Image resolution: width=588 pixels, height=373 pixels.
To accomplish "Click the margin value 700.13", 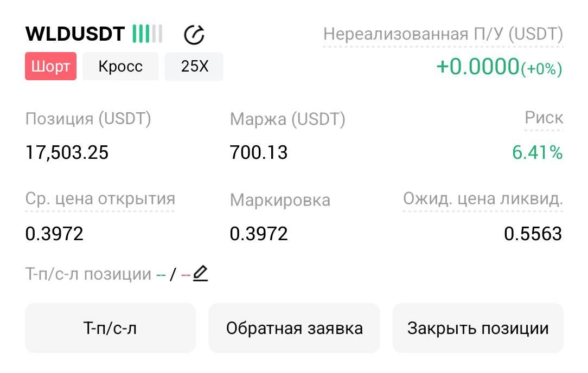I will coord(258,152).
